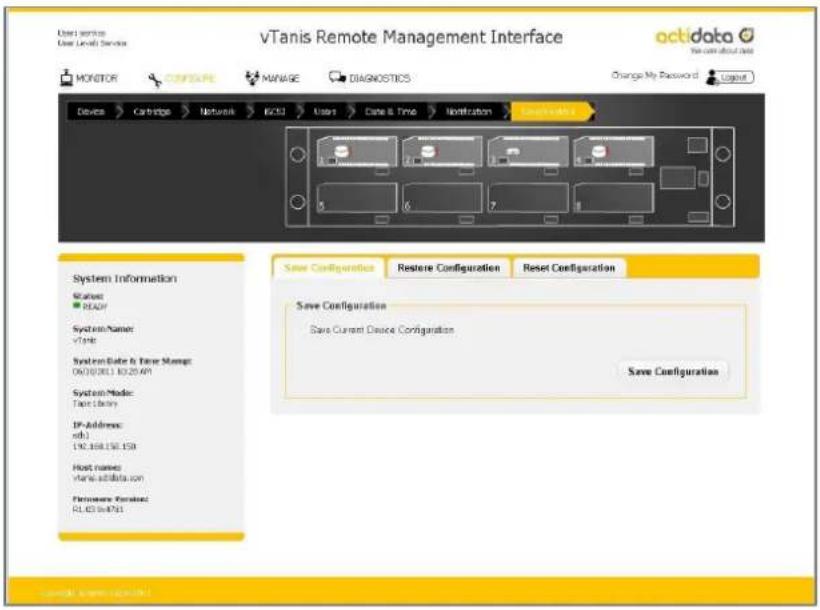Screen dimensions: 820x610
Task: Select cartridge slot 1 in device view
Action: coord(357,152)
